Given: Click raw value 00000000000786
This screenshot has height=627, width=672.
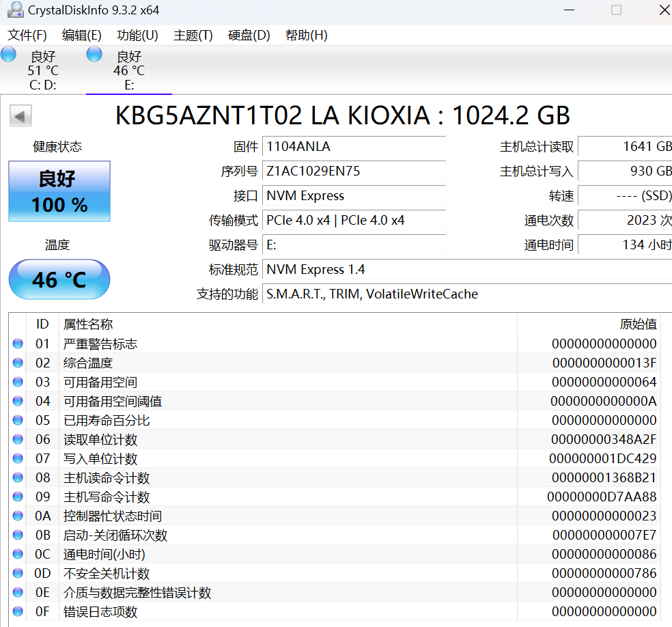Looking at the screenshot, I should point(604,573).
